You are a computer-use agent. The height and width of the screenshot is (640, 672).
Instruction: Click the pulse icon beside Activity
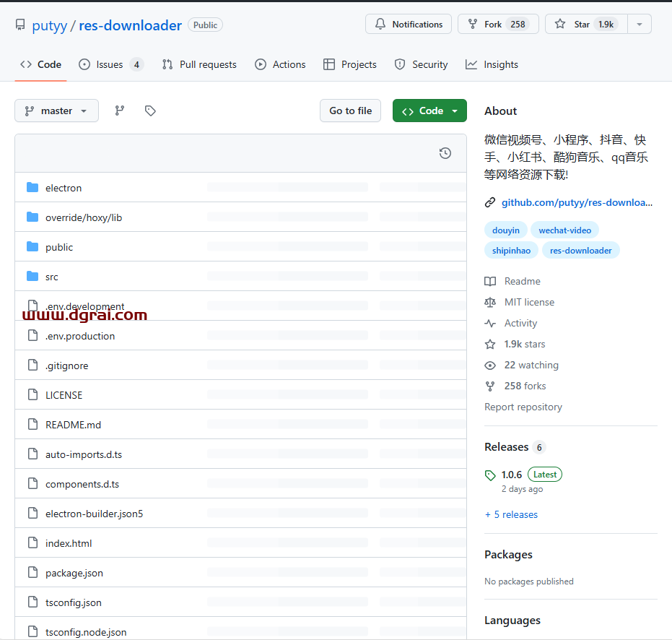490,324
